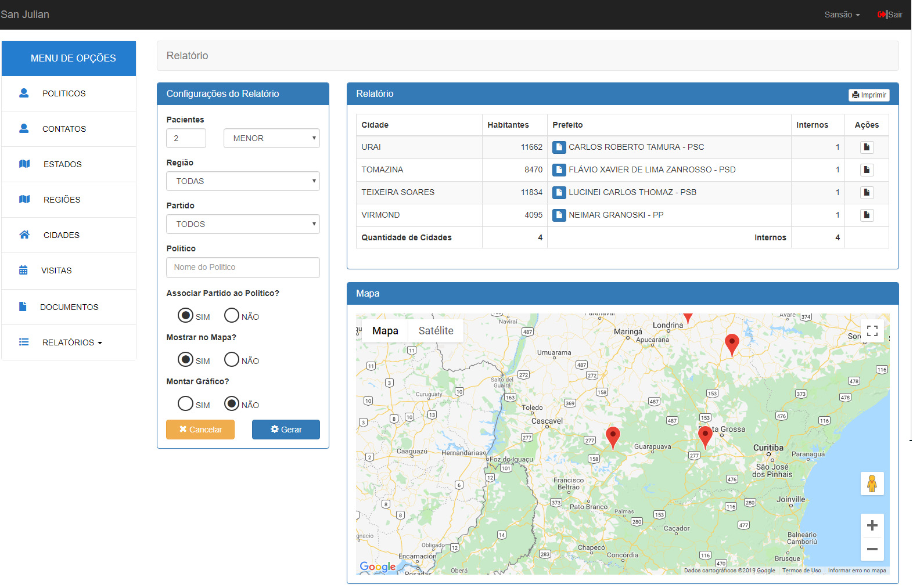This screenshot has width=913, height=588.
Task: Select SIM for Montar Gráfico
Action: tap(185, 403)
